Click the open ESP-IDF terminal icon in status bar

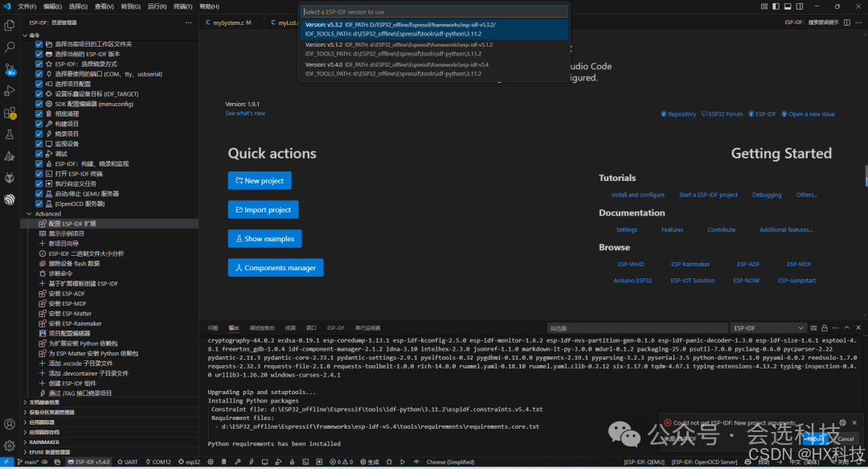point(305,462)
